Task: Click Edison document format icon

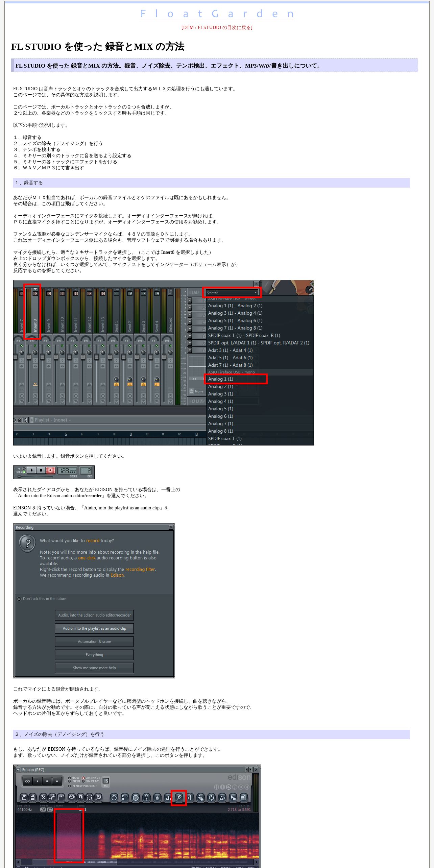Action: [x=33, y=797]
